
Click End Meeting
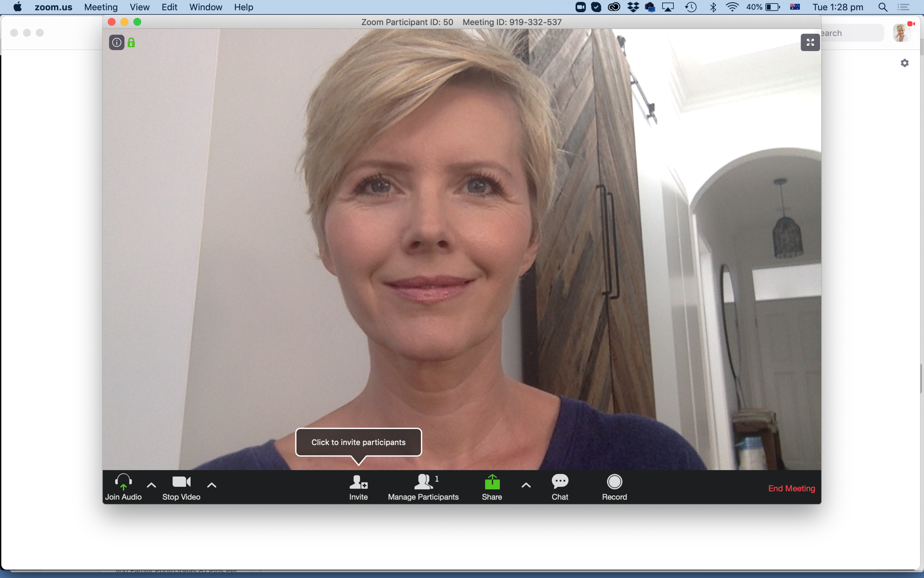(791, 488)
